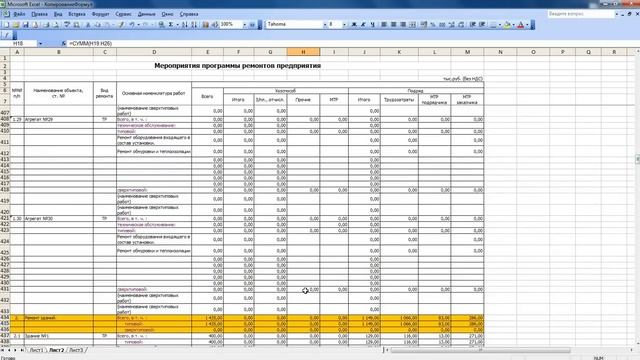Image resolution: width=640 pixels, height=360 pixels.
Task: Toggle Center alignment
Action: (393, 25)
